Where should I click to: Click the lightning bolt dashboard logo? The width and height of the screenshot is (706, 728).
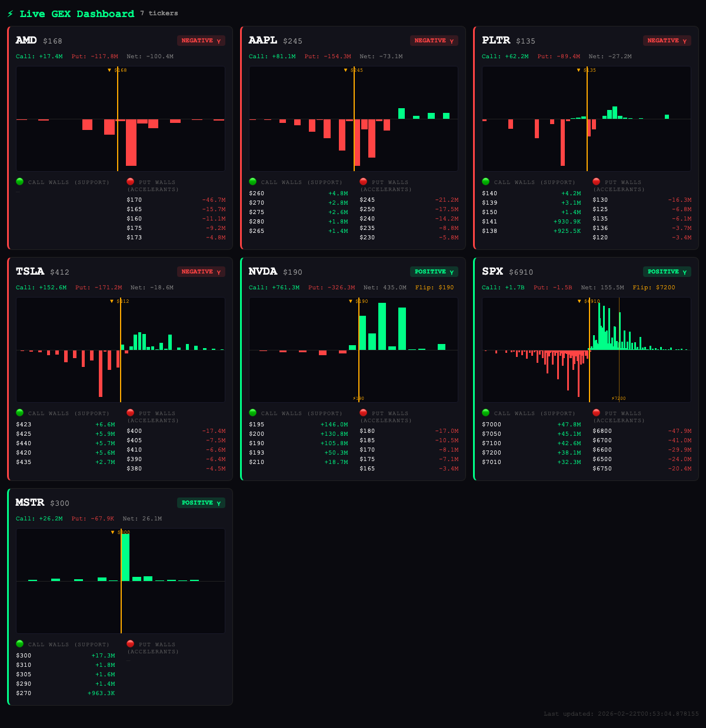(x=10, y=14)
